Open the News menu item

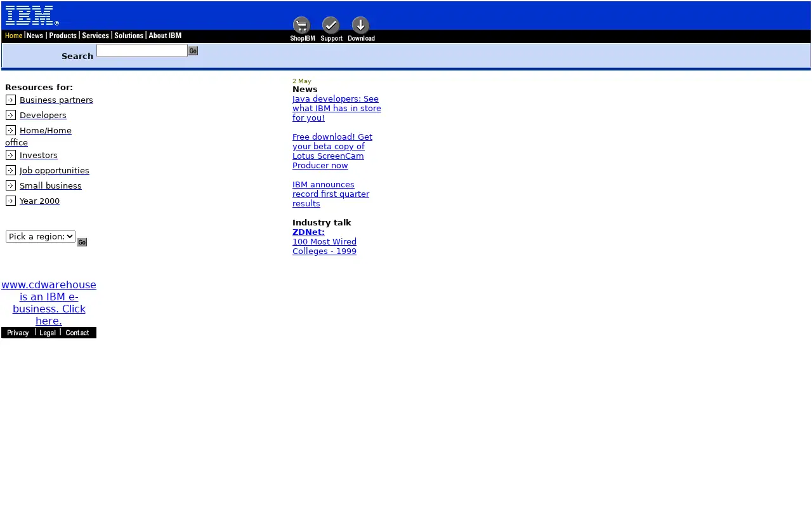click(35, 36)
